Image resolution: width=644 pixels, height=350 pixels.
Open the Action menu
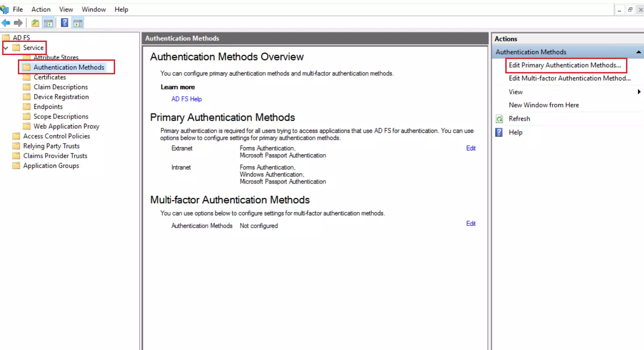pyautogui.click(x=41, y=9)
